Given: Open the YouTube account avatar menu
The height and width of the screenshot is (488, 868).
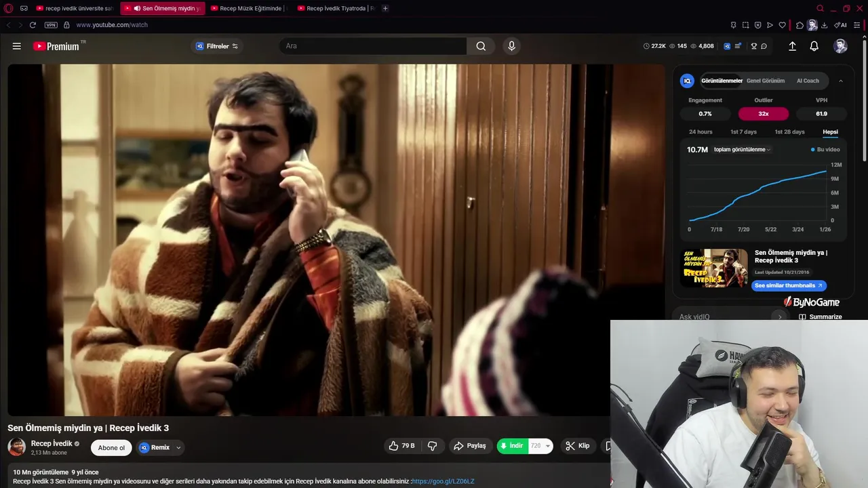Looking at the screenshot, I should coord(840,46).
